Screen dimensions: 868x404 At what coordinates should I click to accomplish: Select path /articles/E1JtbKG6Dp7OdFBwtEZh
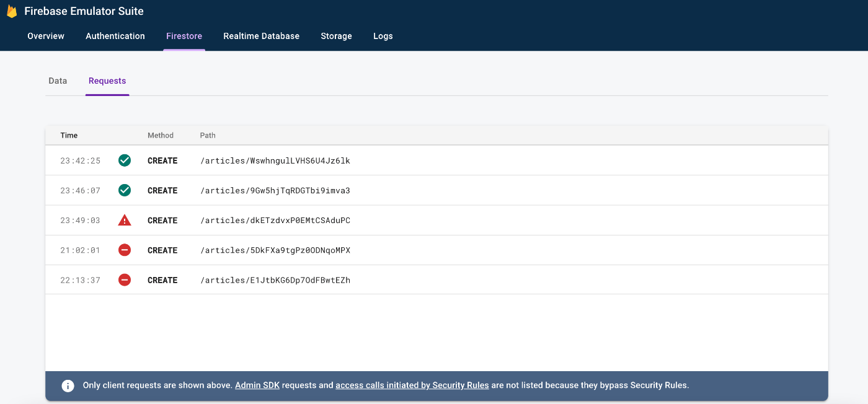tap(275, 280)
